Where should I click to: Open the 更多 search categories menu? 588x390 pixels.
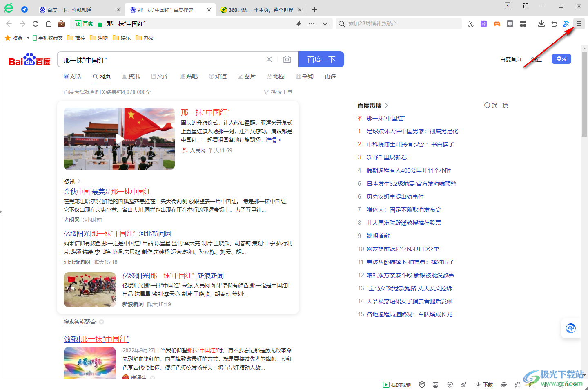(330, 76)
